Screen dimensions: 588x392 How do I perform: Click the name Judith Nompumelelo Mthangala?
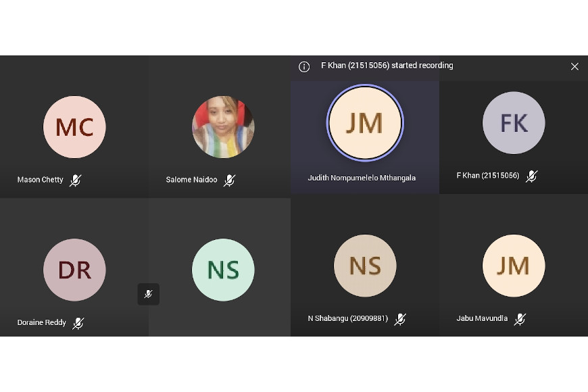click(362, 178)
